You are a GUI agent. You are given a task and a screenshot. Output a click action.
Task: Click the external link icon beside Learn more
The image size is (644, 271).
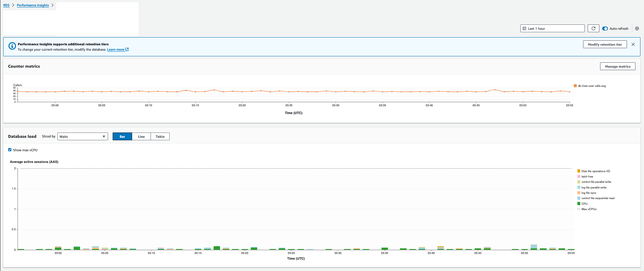127,50
